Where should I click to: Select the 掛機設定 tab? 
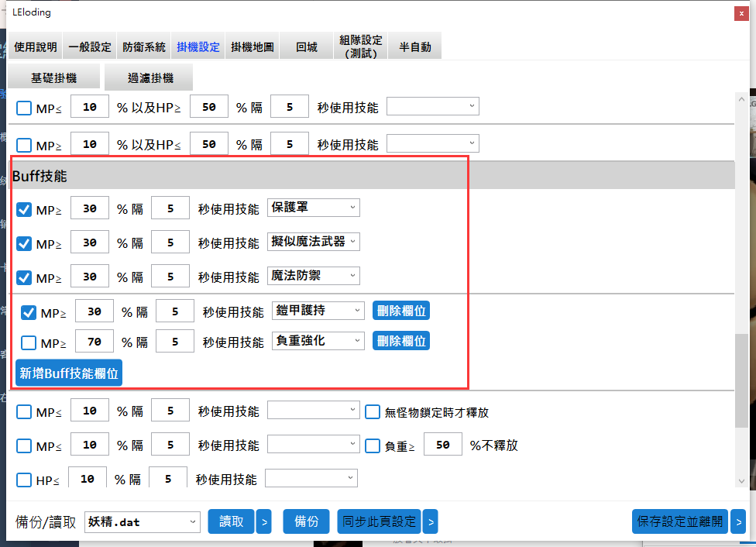point(198,46)
